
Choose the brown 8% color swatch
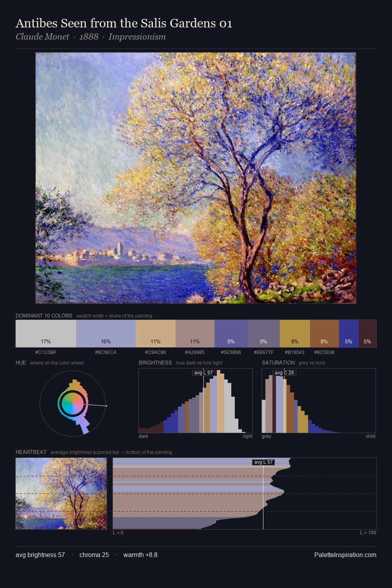pyautogui.click(x=324, y=334)
